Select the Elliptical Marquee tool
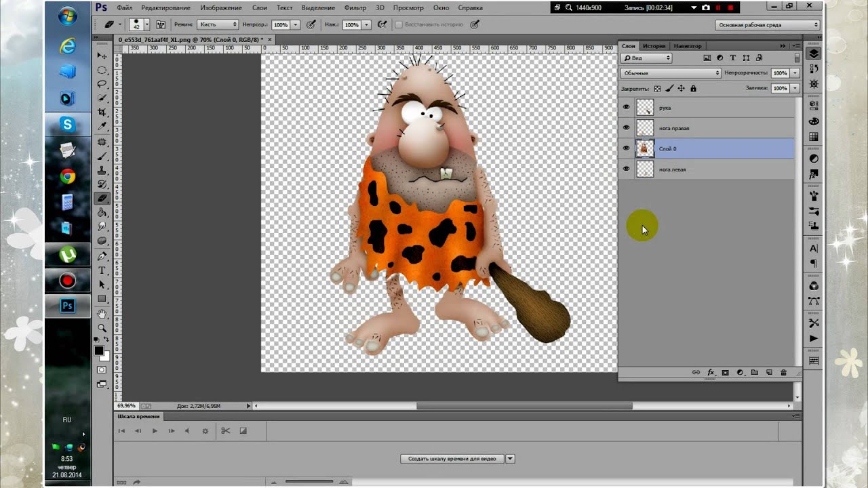The width and height of the screenshot is (868, 488). [102, 70]
